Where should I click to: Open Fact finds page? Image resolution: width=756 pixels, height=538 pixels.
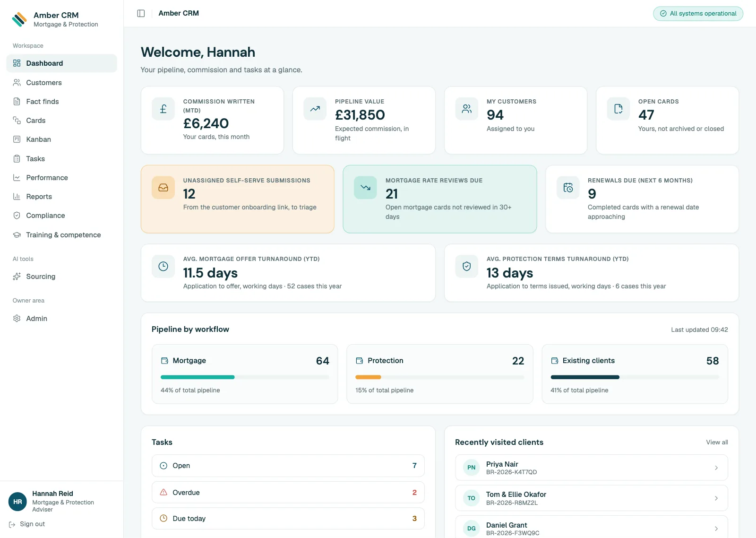[x=61, y=102]
